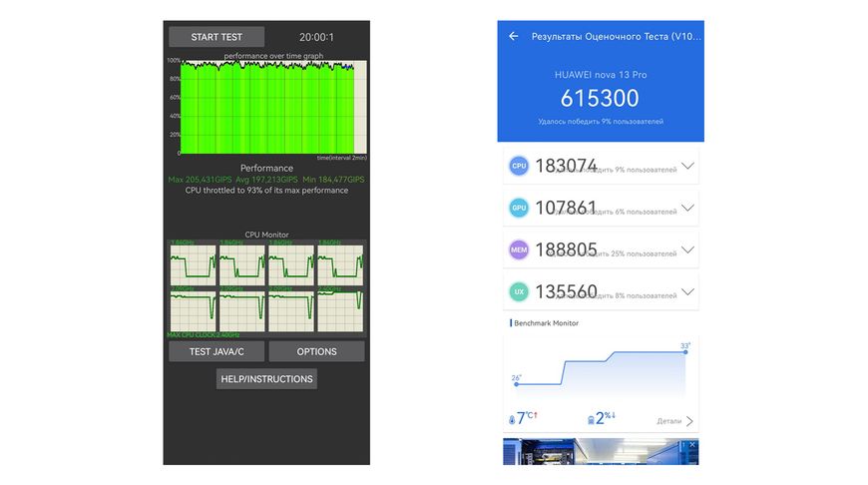
Task: Click the 26° point on temperature chart
Action: point(516,383)
